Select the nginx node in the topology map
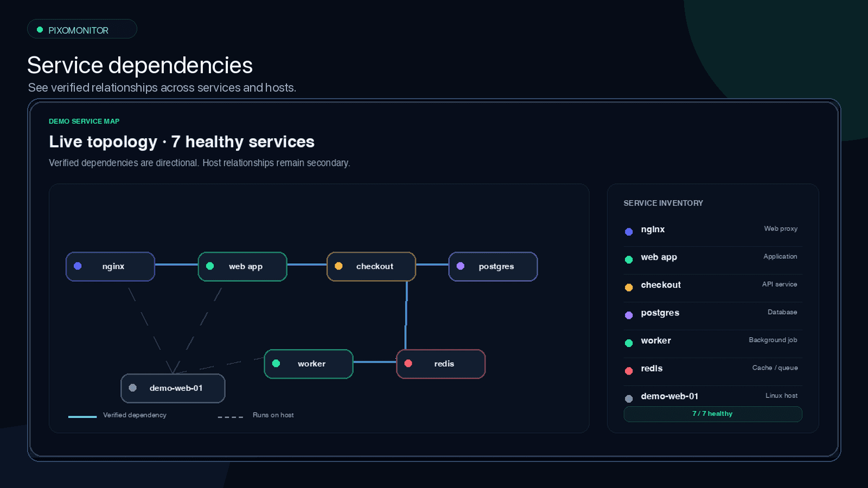 [x=111, y=267]
